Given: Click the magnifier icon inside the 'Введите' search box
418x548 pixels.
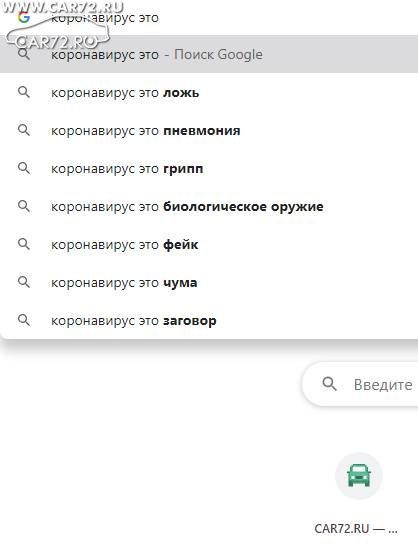Looking at the screenshot, I should [329, 384].
